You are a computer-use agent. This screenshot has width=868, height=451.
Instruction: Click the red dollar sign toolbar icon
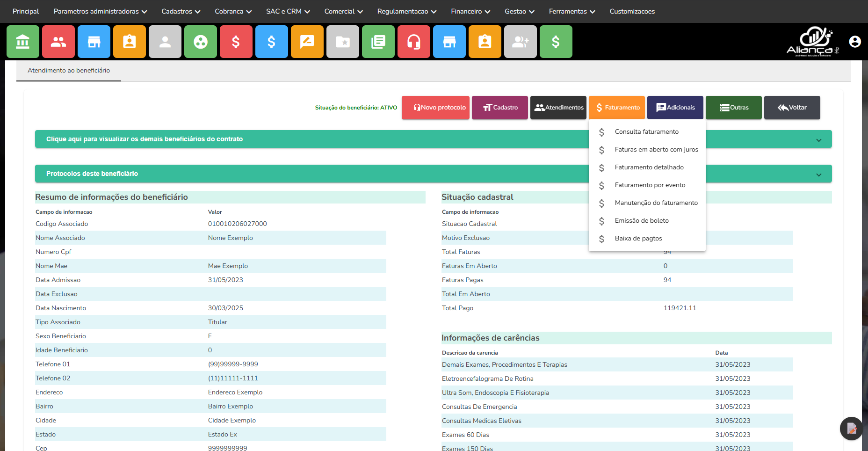click(236, 42)
